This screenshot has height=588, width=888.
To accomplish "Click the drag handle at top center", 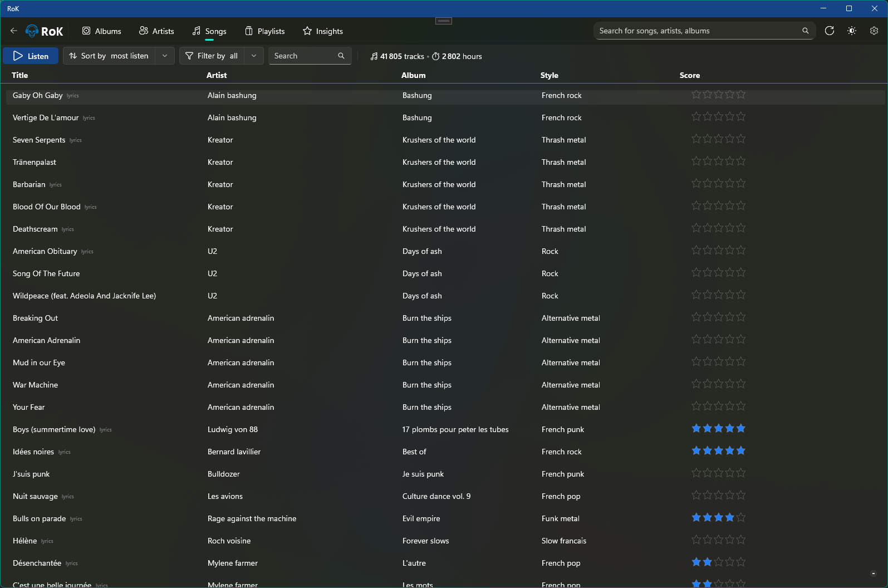I will (444, 21).
